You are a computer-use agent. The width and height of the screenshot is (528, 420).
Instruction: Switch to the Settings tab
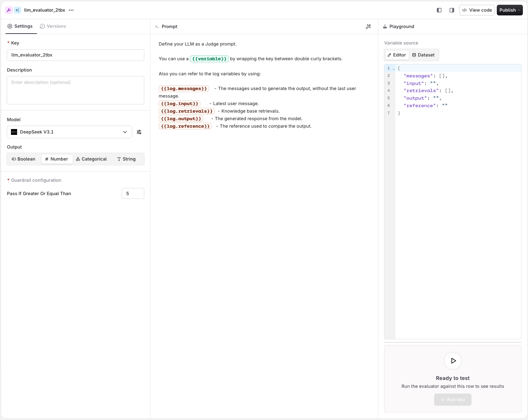click(20, 26)
